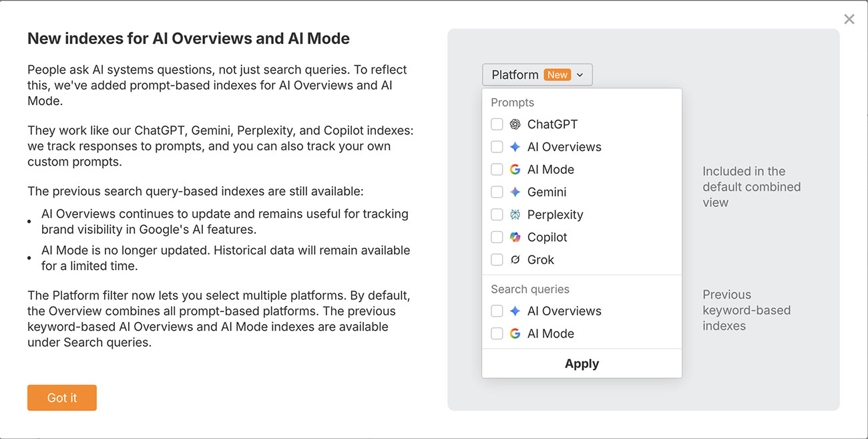Screen dimensions: 868x439
Task: Click the AI Overviews label under Prompts
Action: pyautogui.click(x=564, y=147)
